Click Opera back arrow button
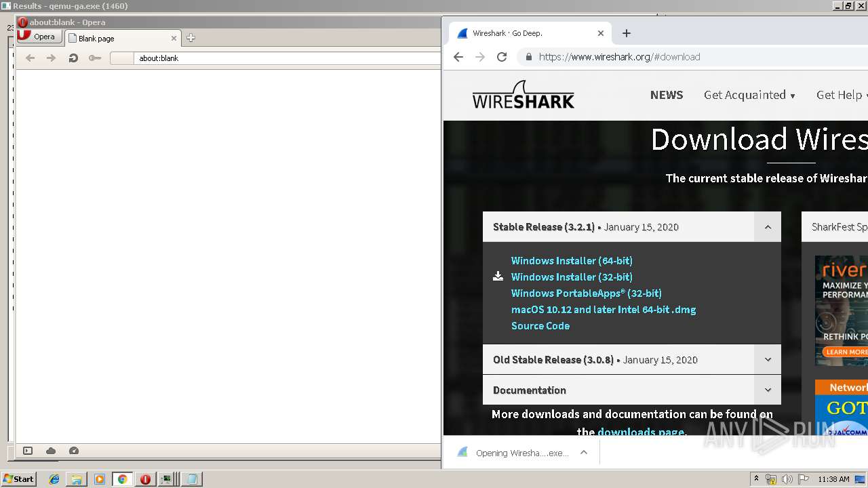This screenshot has height=488, width=868. tap(30, 58)
